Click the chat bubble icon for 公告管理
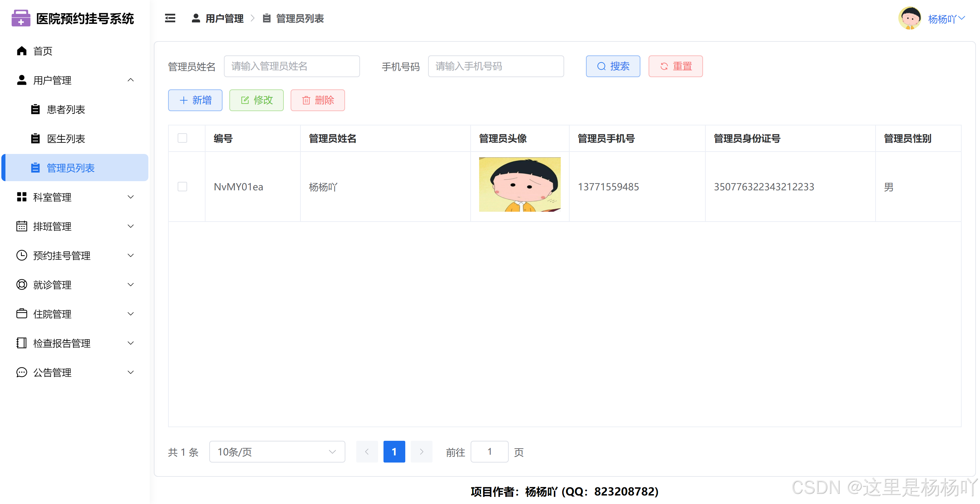 (x=22, y=372)
